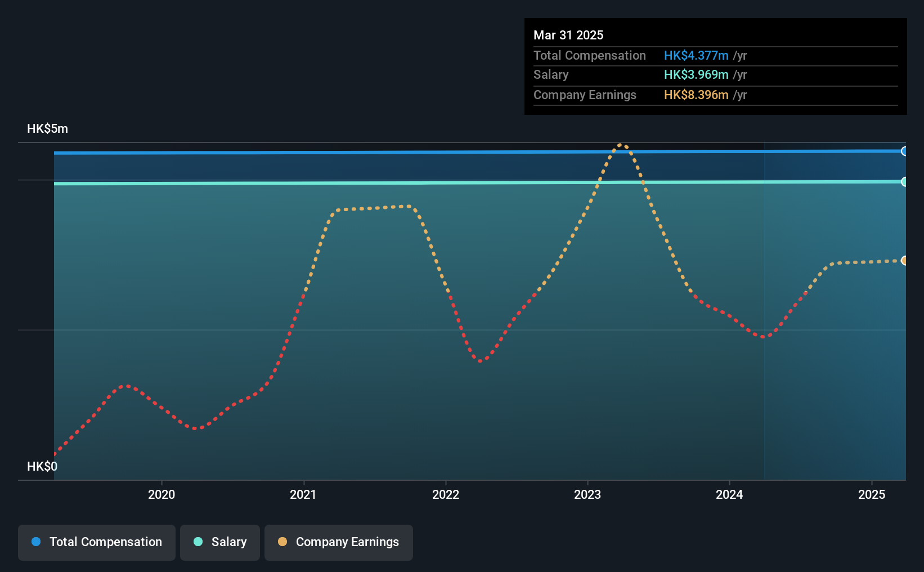Screen dimensions: 924x572
Task: Toggle the Company Earnings legend button
Action: pos(339,542)
